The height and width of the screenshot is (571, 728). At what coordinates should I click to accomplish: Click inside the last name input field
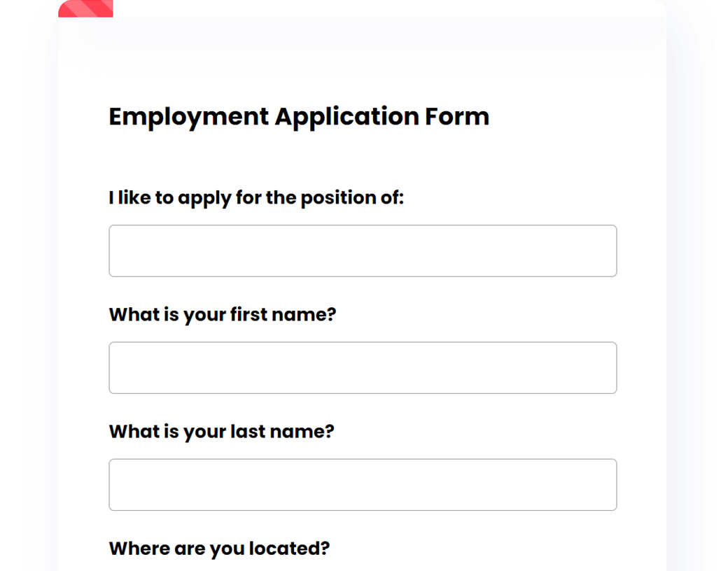coord(362,484)
